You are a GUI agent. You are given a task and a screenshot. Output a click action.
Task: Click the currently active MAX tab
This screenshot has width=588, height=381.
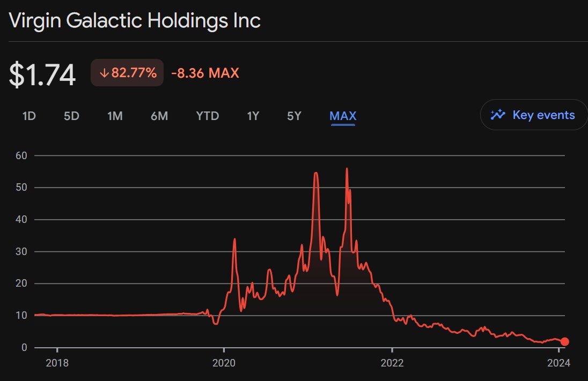[x=342, y=115]
